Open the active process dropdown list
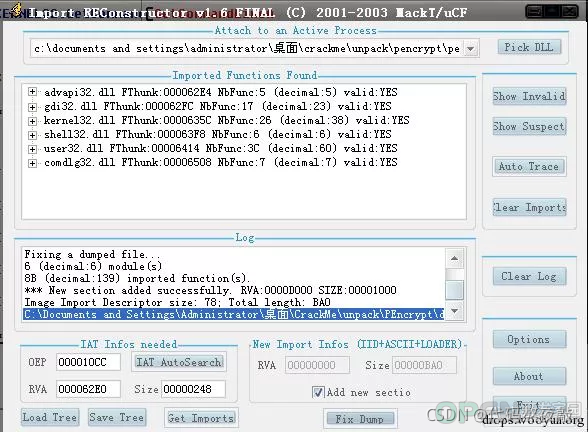588x432 pixels. [x=471, y=48]
